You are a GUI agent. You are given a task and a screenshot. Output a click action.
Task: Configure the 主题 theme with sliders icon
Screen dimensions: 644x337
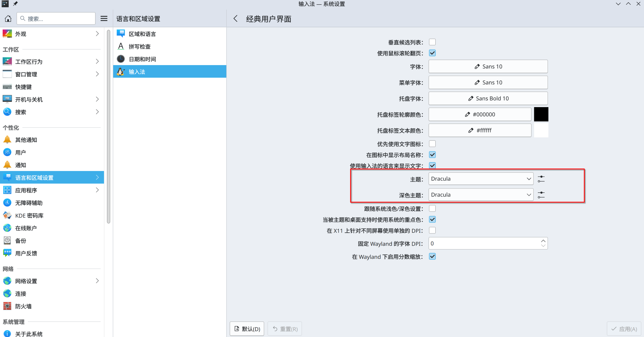[541, 179]
